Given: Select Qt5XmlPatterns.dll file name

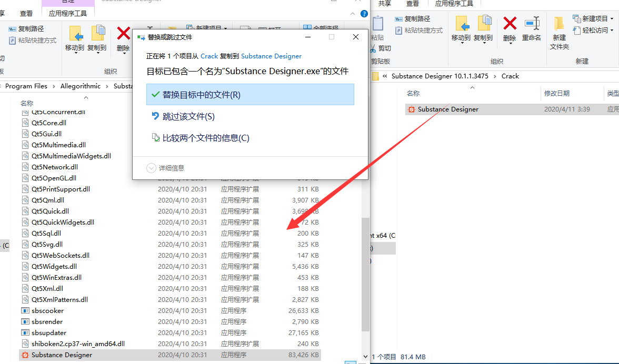Looking at the screenshot, I should pos(60,300).
